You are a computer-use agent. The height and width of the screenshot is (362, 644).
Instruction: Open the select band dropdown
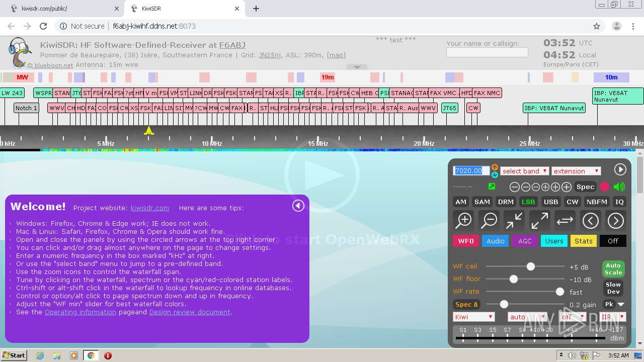pyautogui.click(x=524, y=171)
